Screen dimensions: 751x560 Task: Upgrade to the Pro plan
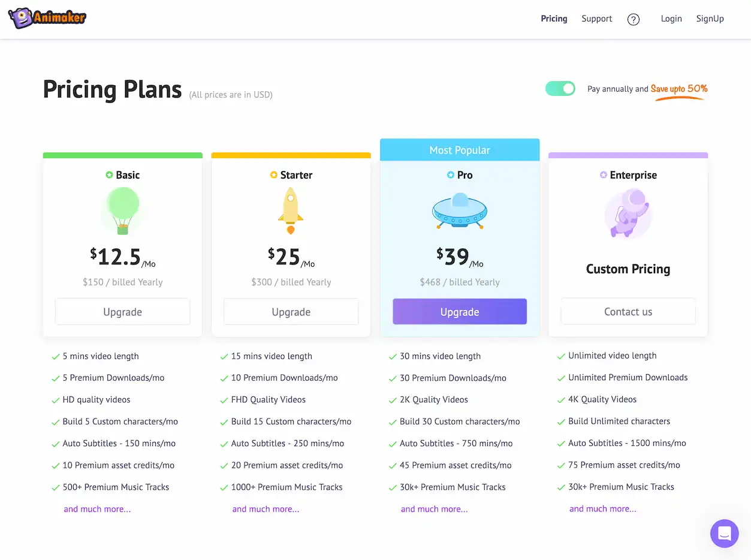[460, 312]
